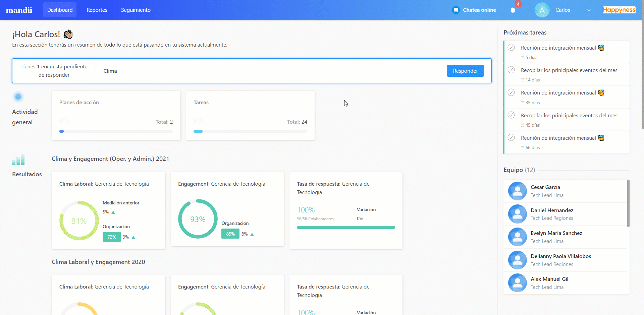Screen dimensions: 644x315
Task: Click the Responder button
Action: (x=465, y=71)
